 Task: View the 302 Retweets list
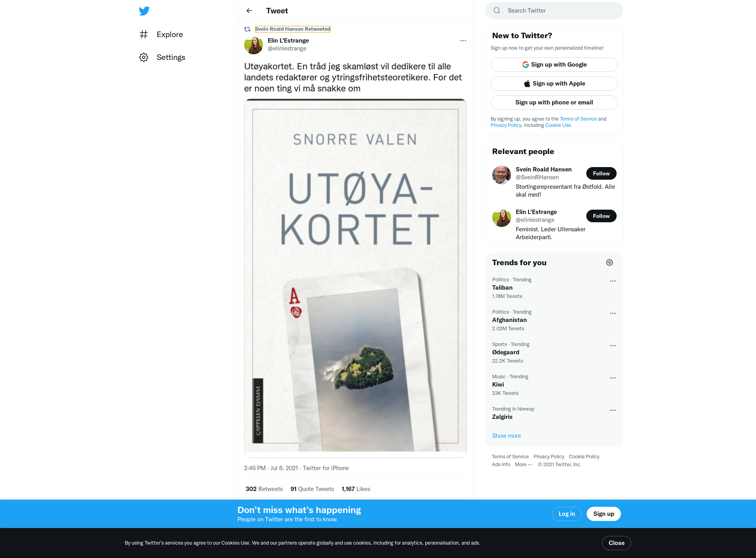pos(264,489)
